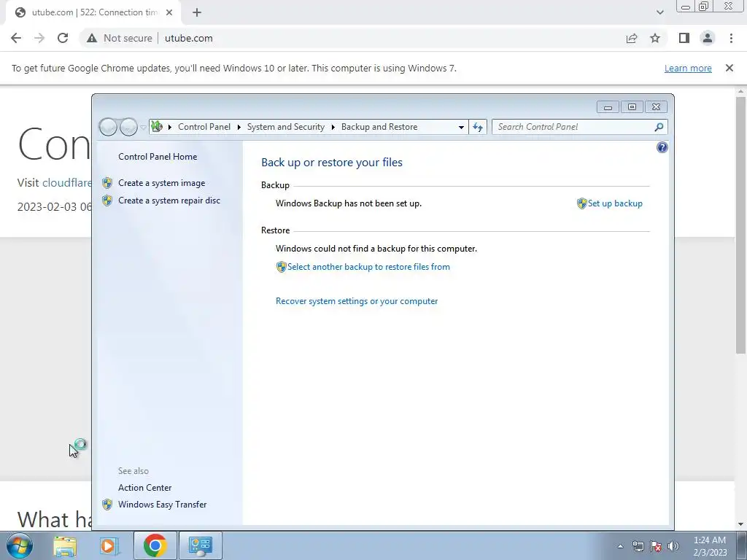The image size is (747, 560).
Task: Reload the Chrome page
Action: tap(63, 38)
